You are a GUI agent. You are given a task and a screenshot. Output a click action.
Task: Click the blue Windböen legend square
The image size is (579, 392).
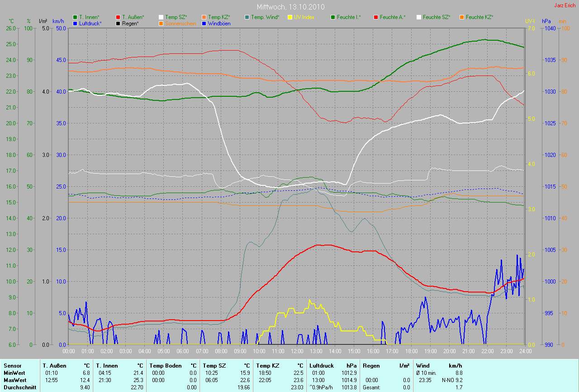(x=204, y=23)
